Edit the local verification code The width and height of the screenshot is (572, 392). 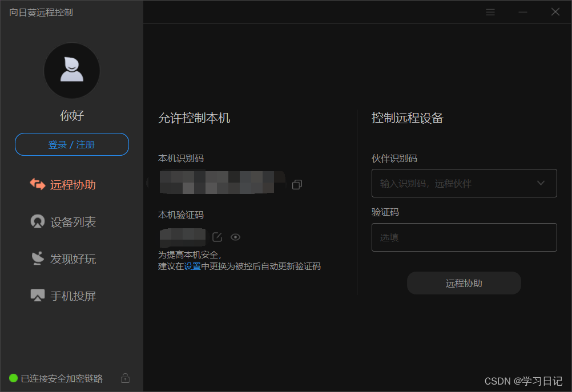tap(217, 237)
